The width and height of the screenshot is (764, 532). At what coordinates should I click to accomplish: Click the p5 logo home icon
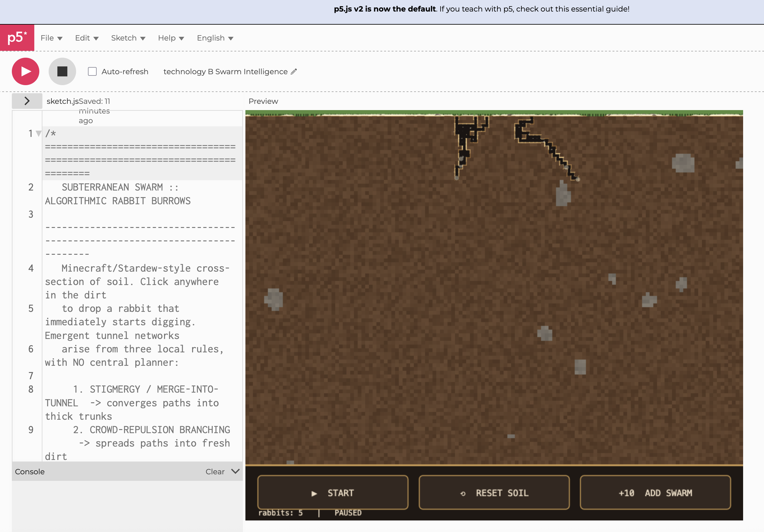(17, 38)
